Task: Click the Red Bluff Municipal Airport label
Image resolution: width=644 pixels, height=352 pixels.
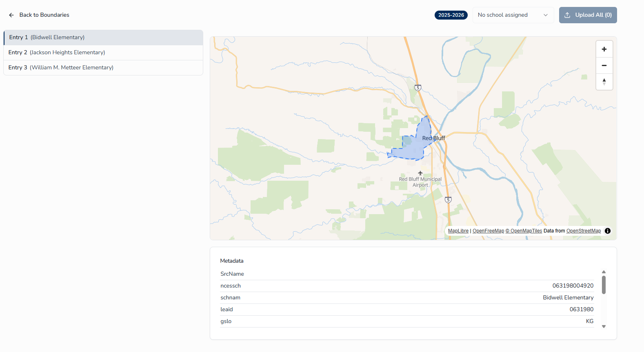Action: click(420, 182)
